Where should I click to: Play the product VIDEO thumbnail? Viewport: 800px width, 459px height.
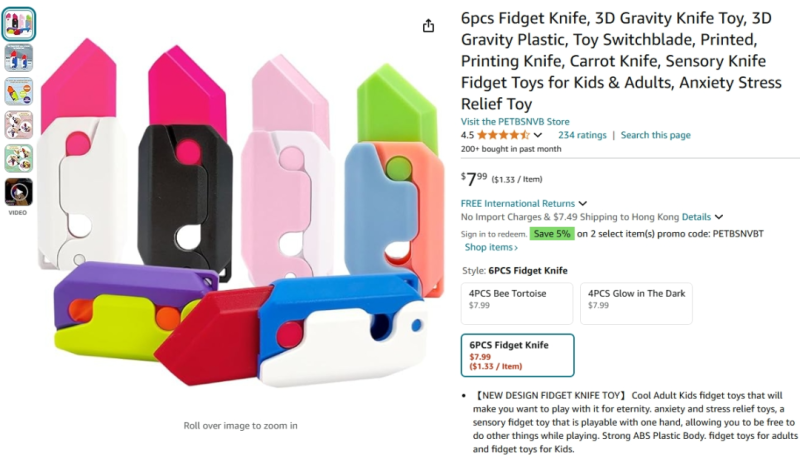coord(19,192)
